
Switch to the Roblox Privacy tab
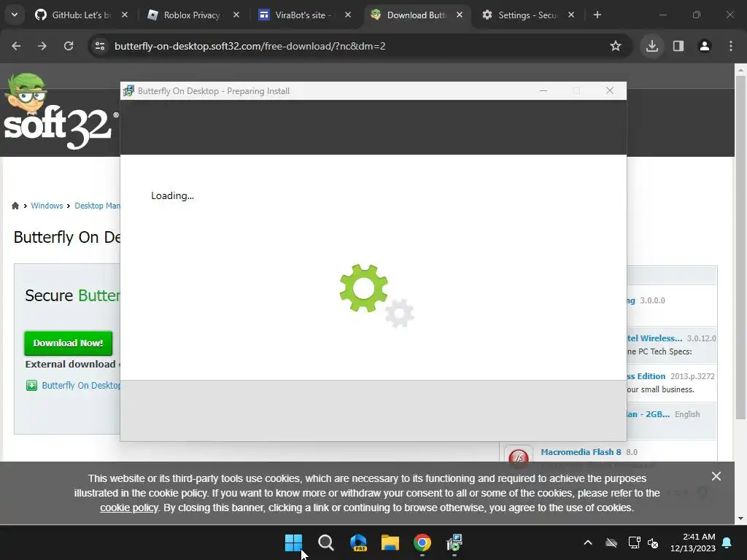(192, 15)
